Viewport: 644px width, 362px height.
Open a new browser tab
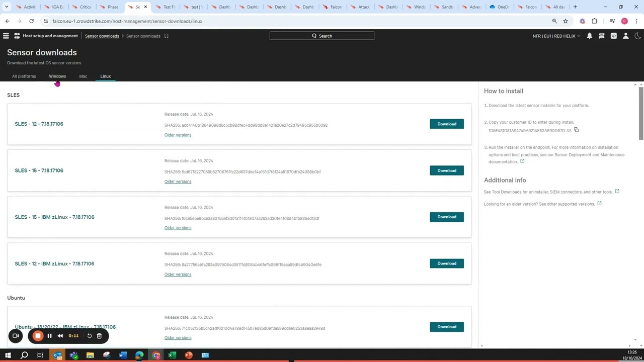click(x=575, y=7)
